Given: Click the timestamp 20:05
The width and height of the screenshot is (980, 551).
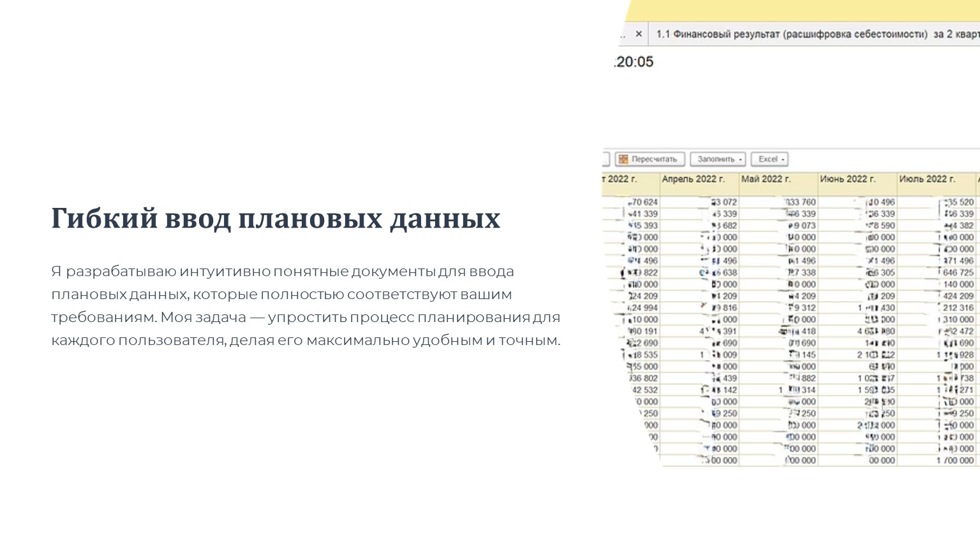Looking at the screenshot, I should 634,61.
